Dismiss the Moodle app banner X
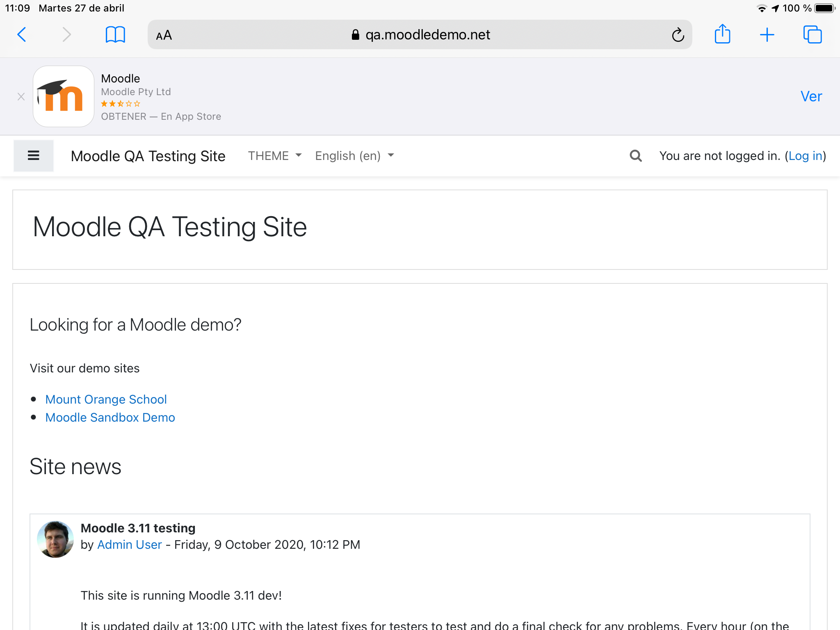840x630 pixels. (x=21, y=97)
